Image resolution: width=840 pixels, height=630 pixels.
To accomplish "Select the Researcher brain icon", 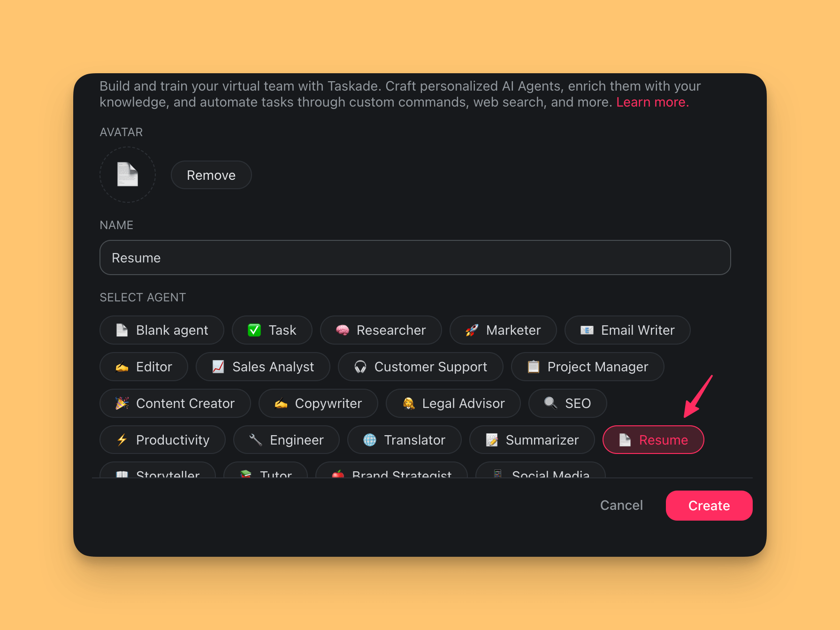I will coord(343,330).
